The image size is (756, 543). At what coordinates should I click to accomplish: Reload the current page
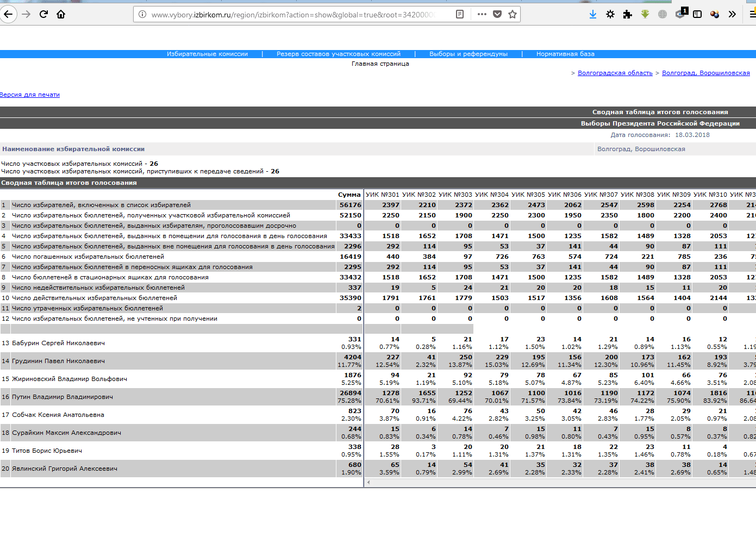coord(44,14)
